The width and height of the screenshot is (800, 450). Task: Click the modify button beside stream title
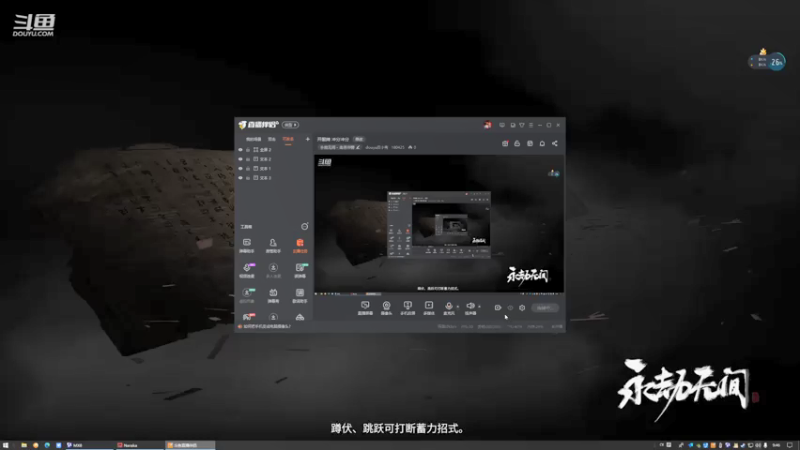tap(359, 139)
